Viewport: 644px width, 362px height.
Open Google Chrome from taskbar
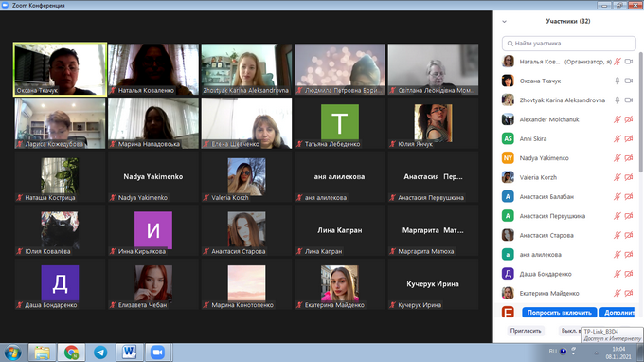click(71, 353)
